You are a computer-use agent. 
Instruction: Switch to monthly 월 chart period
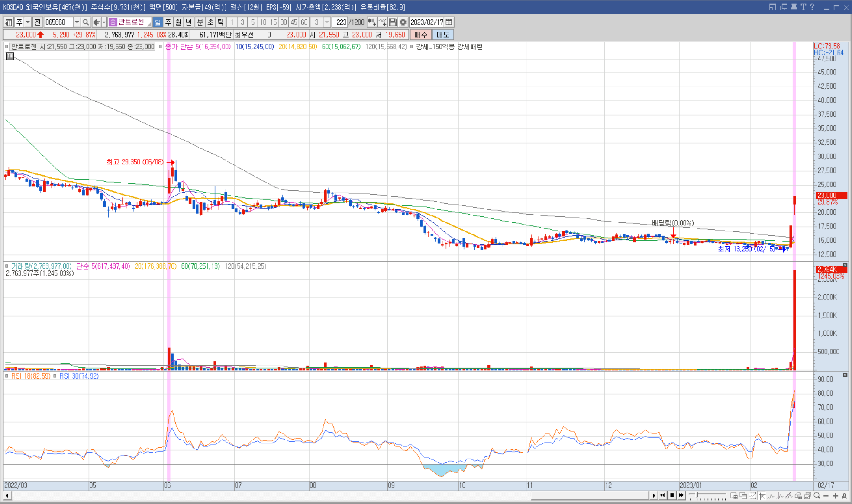click(x=178, y=22)
